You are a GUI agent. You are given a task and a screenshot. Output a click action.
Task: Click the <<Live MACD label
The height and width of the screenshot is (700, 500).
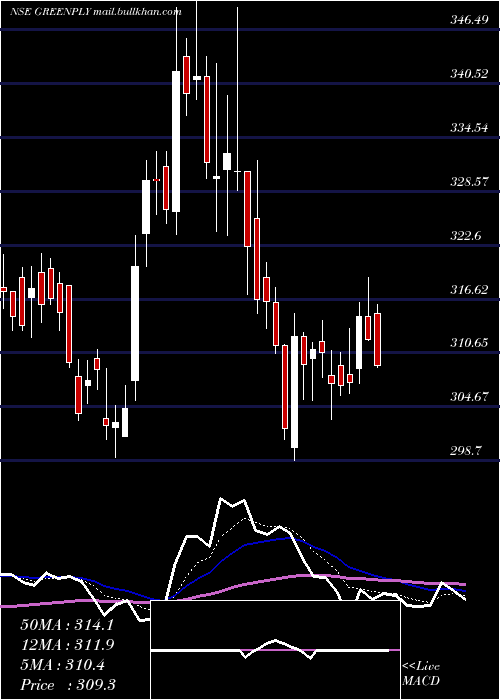[x=421, y=674]
